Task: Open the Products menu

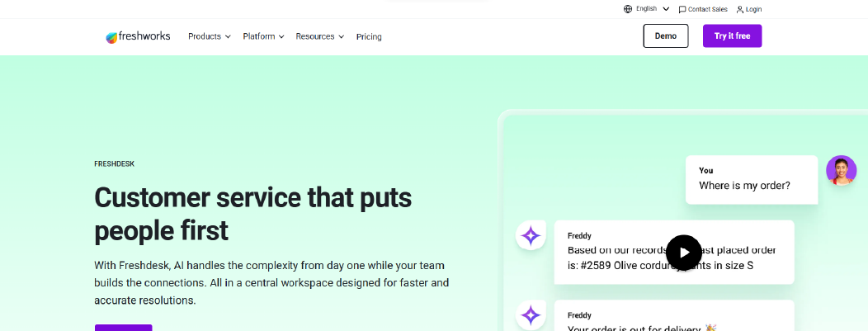Action: [x=210, y=36]
